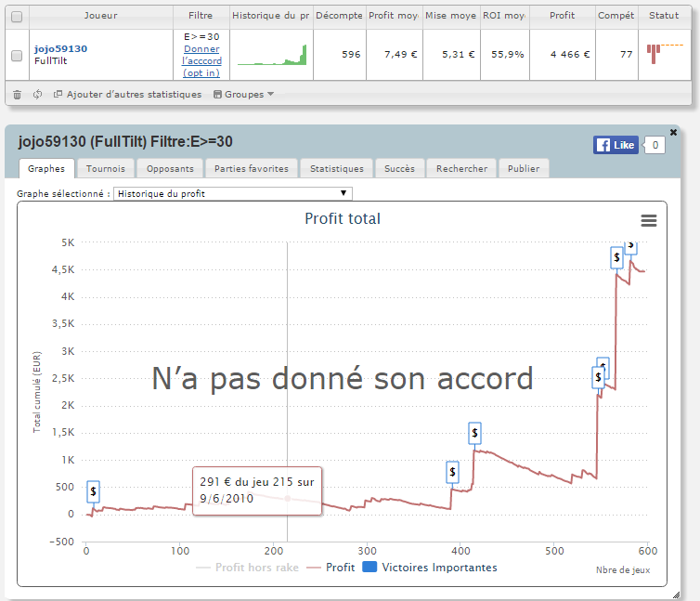Switch to the Tournois tab
This screenshot has height=601, width=700.
coord(105,168)
